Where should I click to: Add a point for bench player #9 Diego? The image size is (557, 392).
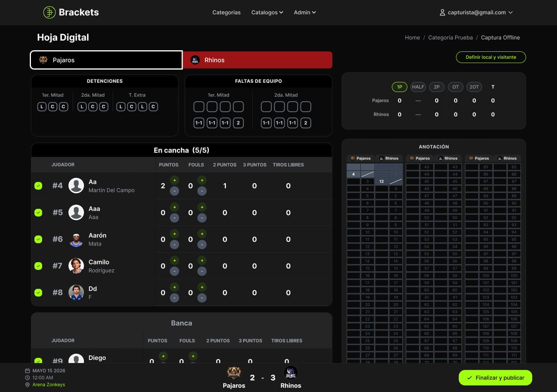click(163, 356)
